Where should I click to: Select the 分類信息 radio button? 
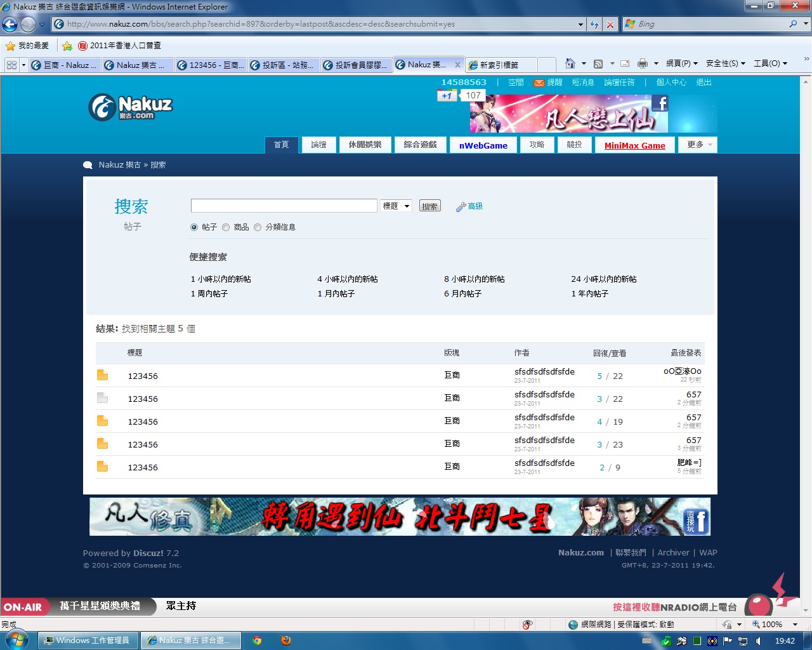coord(258,227)
